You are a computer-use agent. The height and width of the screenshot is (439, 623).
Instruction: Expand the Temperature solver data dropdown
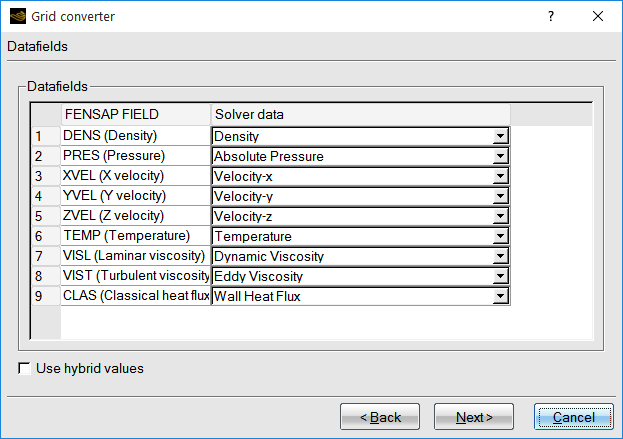[500, 236]
